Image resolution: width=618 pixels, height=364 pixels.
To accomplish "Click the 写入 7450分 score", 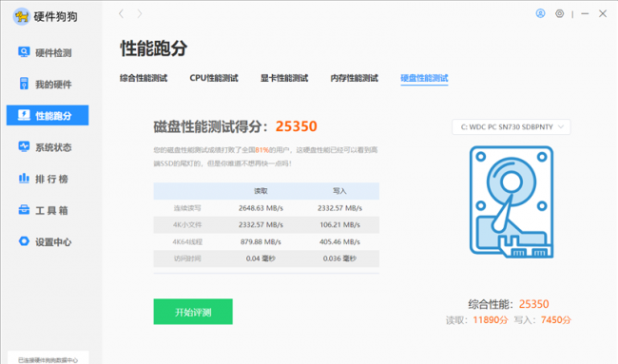I will click(542, 320).
